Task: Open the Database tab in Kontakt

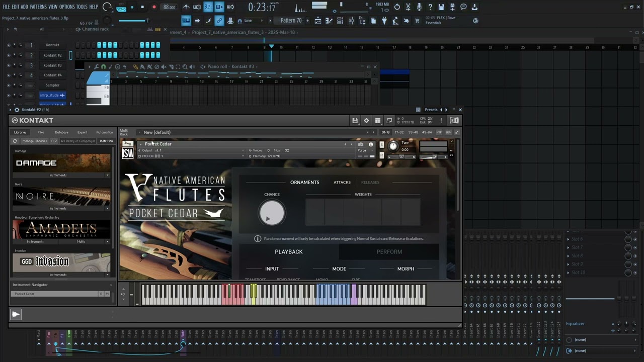Action: pyautogui.click(x=61, y=132)
